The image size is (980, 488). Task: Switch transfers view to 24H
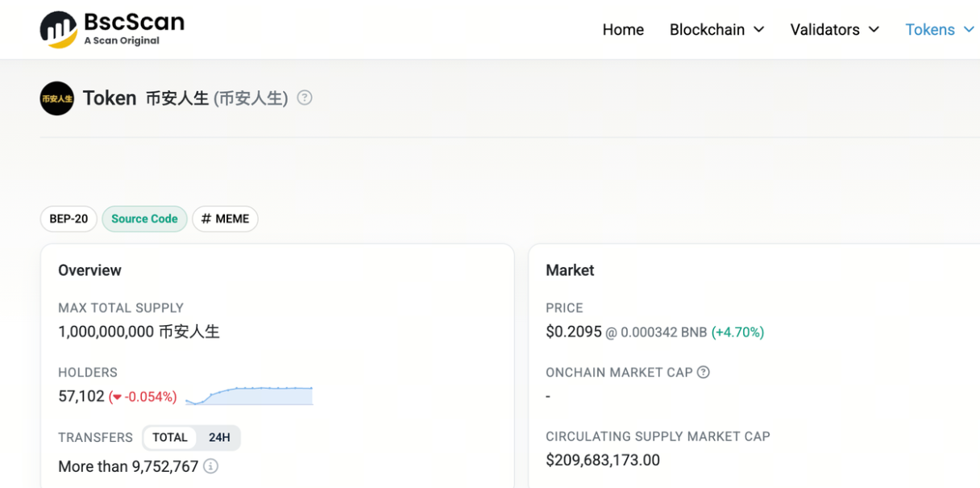[219, 437]
